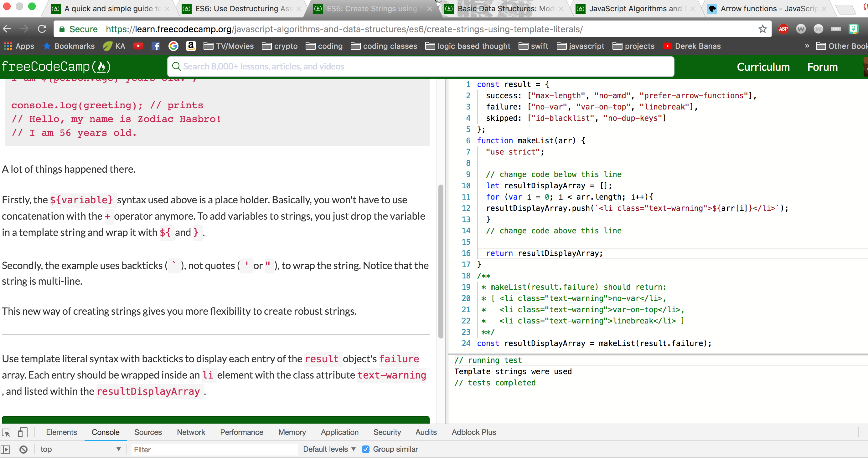Image resolution: width=868 pixels, height=458 pixels.
Task: Open the Forum link
Action: coord(822,67)
